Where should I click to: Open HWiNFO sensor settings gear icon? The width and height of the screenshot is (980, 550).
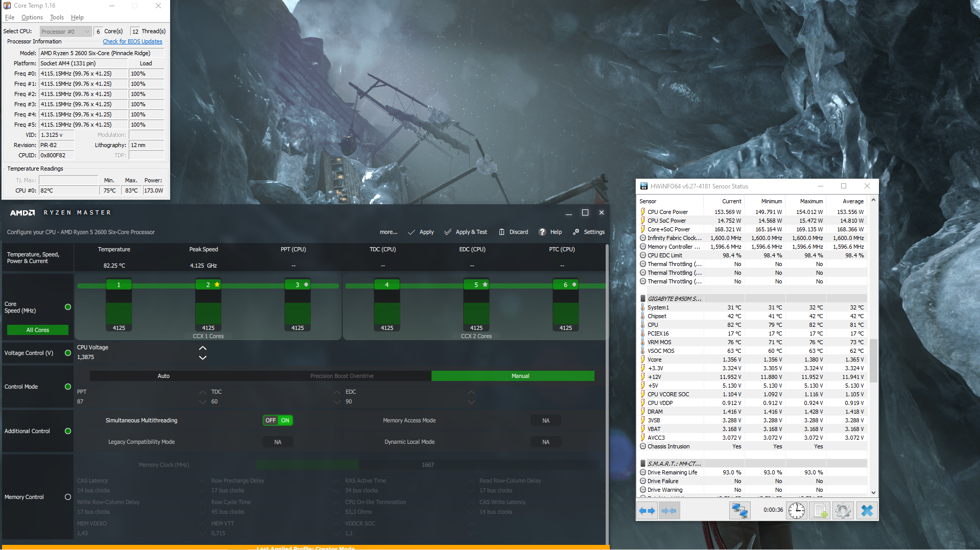coord(843,511)
